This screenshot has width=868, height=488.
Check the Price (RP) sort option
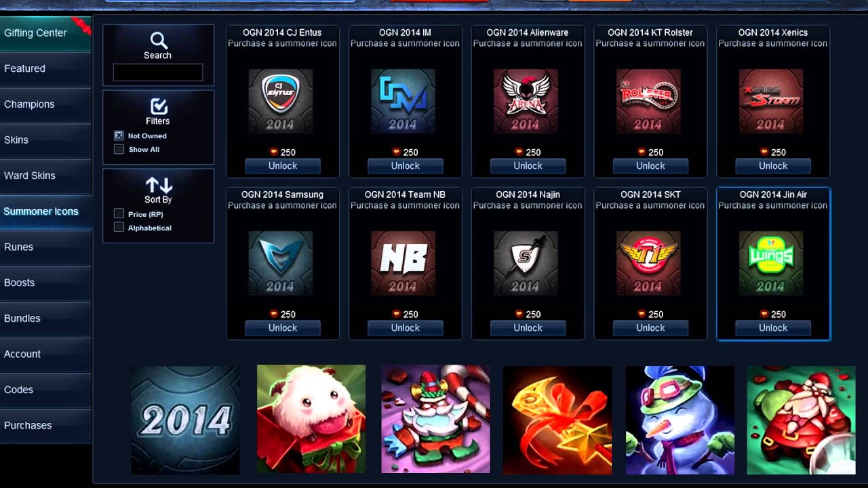tap(119, 214)
